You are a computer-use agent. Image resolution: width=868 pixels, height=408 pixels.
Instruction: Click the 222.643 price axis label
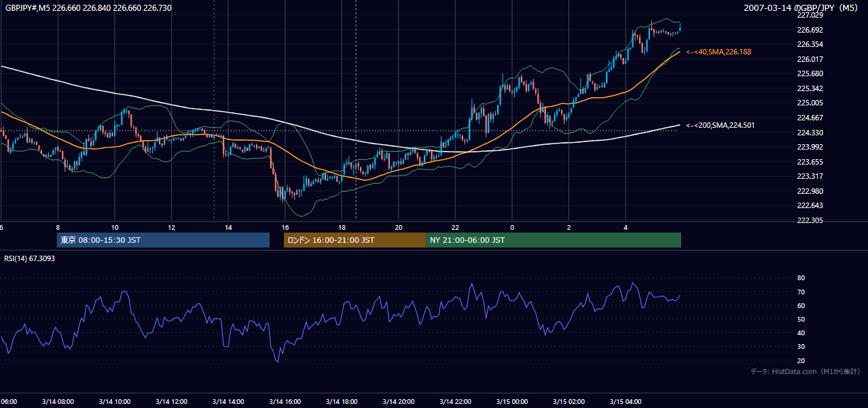(x=810, y=206)
